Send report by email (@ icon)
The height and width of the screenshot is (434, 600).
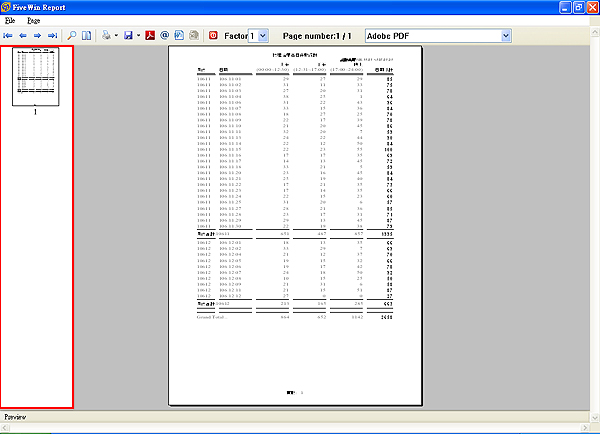164,35
